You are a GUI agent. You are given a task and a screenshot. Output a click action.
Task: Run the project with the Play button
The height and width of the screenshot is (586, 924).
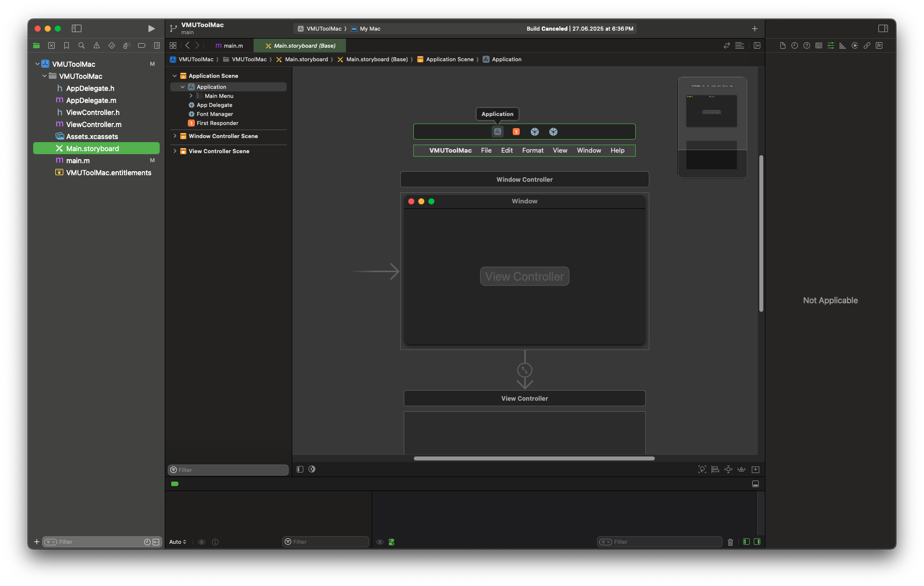[151, 29]
